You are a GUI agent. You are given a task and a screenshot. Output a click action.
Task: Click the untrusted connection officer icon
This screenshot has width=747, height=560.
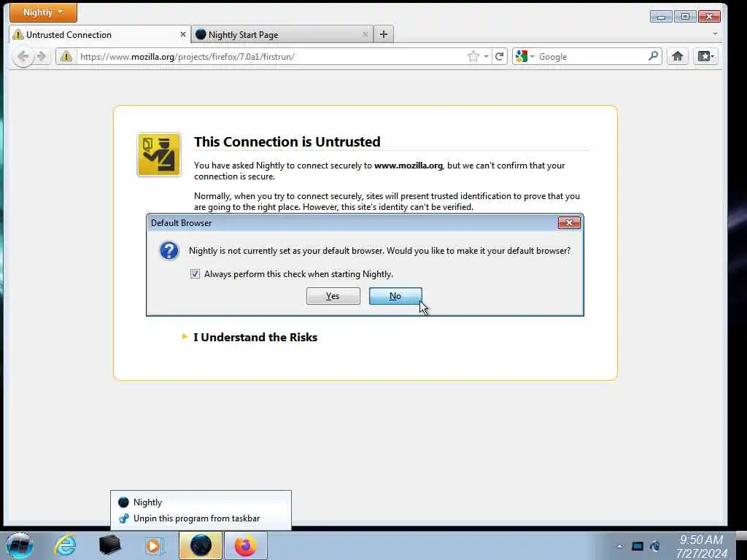[159, 155]
